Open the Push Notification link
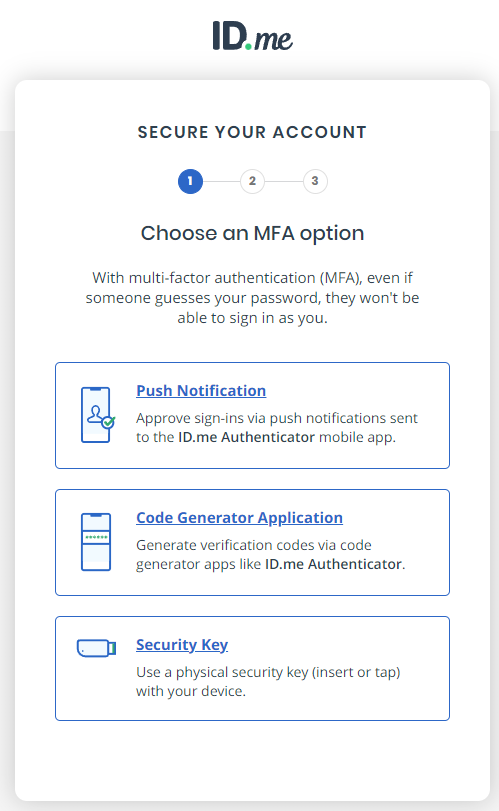The width and height of the screenshot is (499, 811). pyautogui.click(x=201, y=391)
